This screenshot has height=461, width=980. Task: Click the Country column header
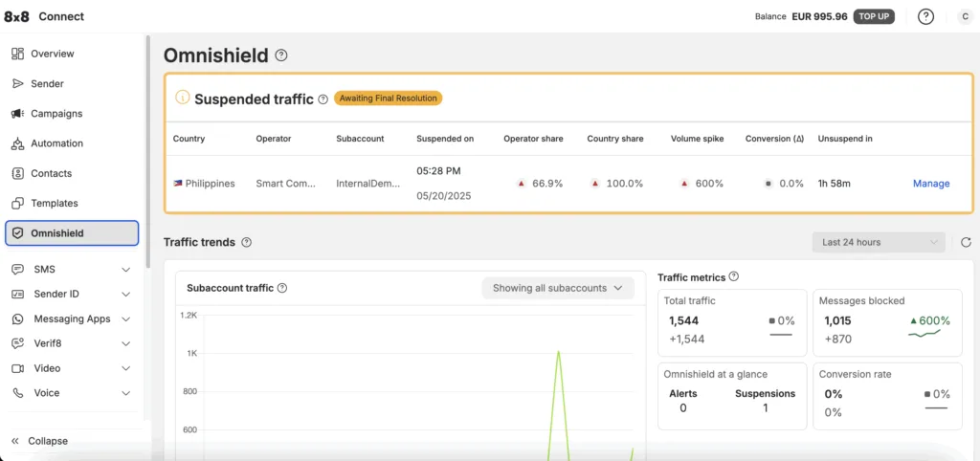(189, 139)
